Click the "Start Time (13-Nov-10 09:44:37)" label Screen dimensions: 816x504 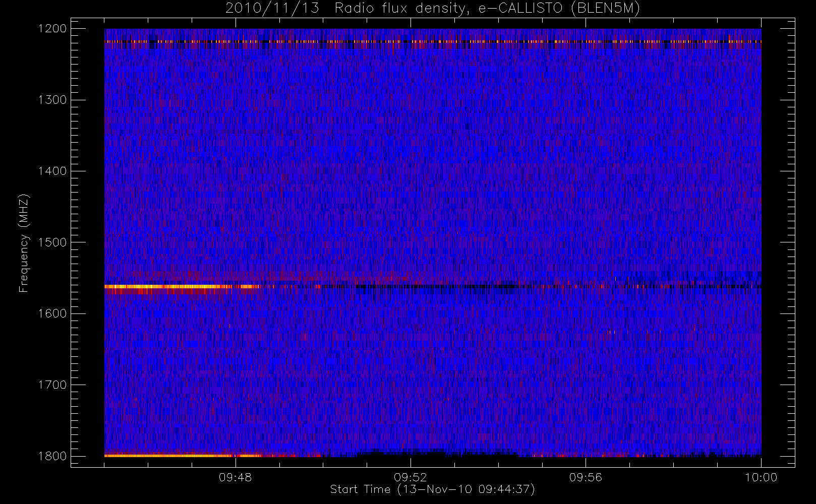432,489
